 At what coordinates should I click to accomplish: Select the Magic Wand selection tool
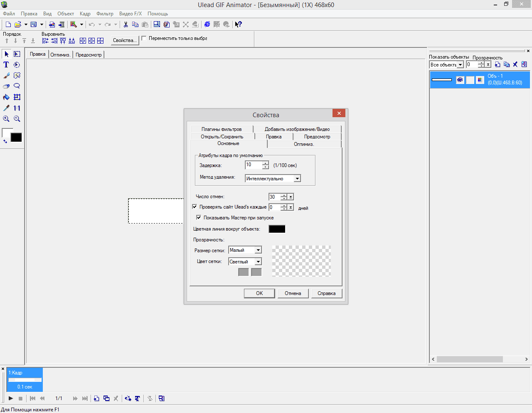pyautogui.click(x=17, y=76)
